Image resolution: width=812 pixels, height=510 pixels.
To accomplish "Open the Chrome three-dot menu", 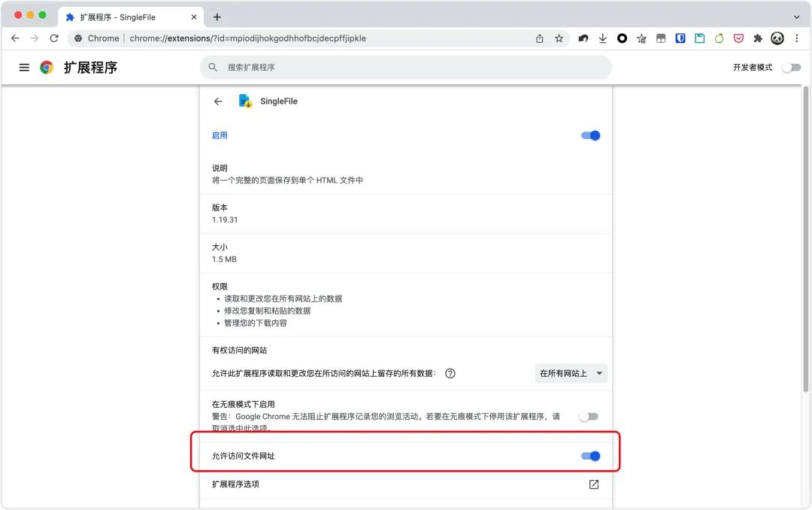I will 796,38.
